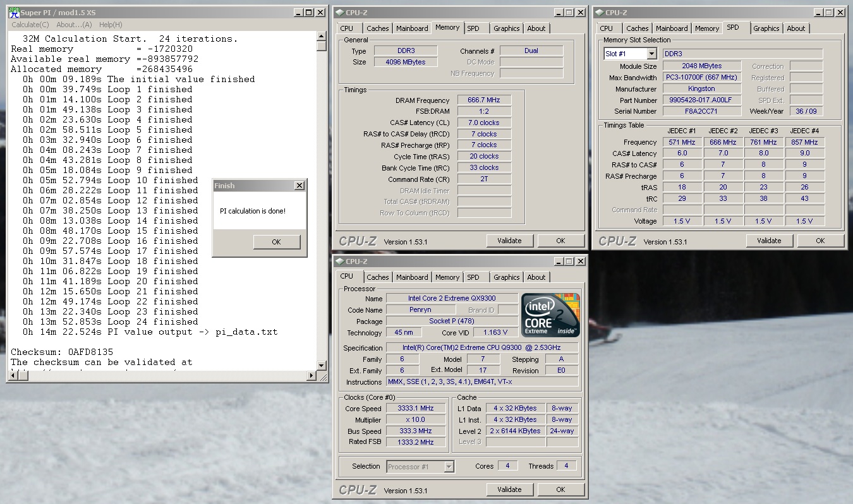Select Memory tab in the SPD window
Image resolution: width=853 pixels, height=504 pixels.
(x=707, y=28)
